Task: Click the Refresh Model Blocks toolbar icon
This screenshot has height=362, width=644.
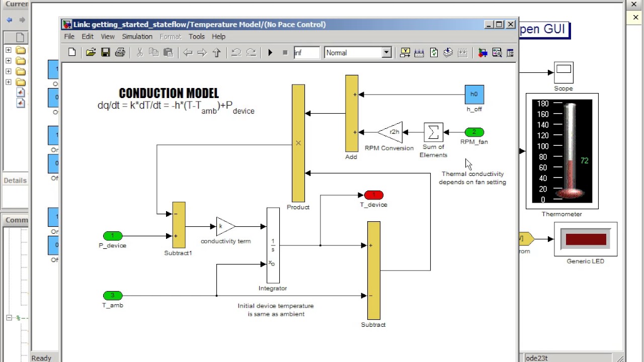Action: click(x=434, y=52)
